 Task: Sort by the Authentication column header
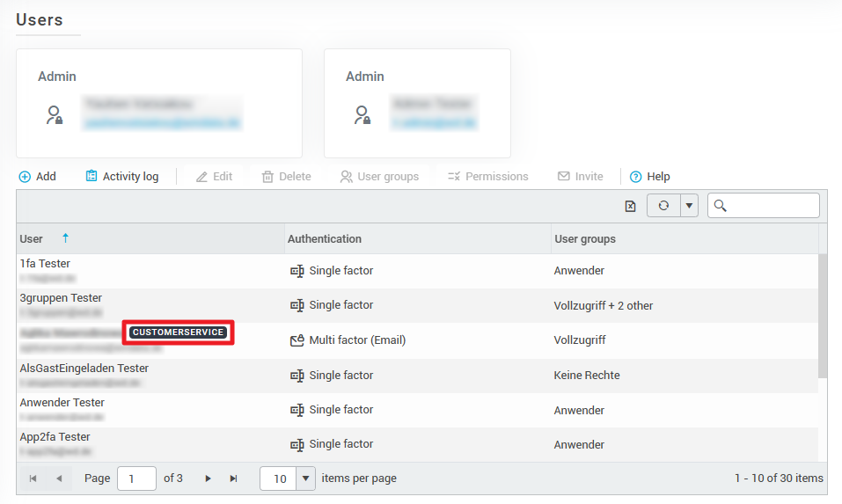pos(325,238)
